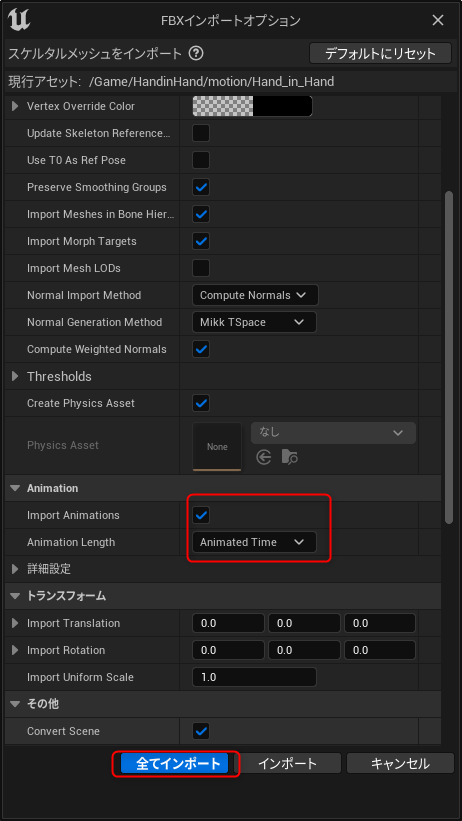
Task: Click the Vertex Override Color swatch
Action: (252, 106)
